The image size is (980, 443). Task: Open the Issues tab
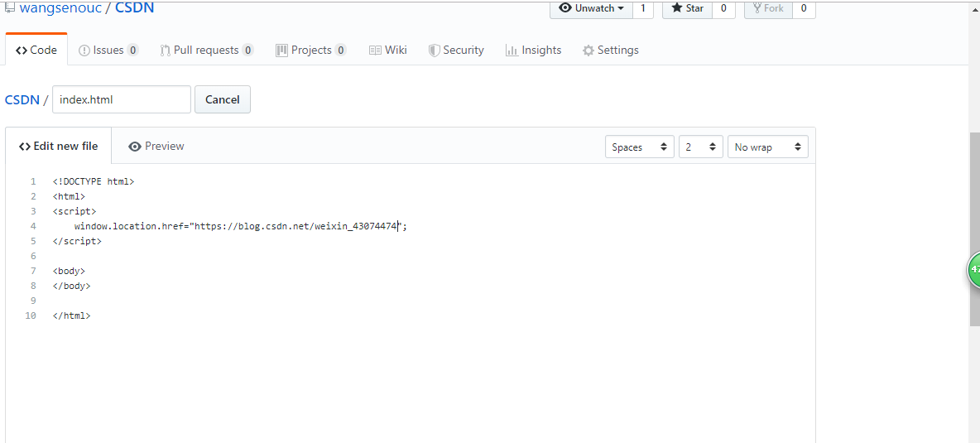(x=108, y=50)
